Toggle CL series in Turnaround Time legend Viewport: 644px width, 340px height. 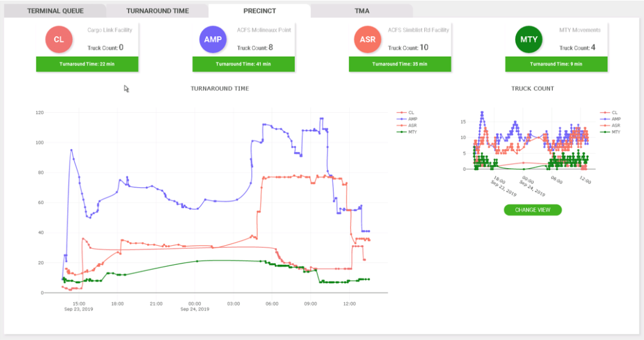[x=406, y=112]
